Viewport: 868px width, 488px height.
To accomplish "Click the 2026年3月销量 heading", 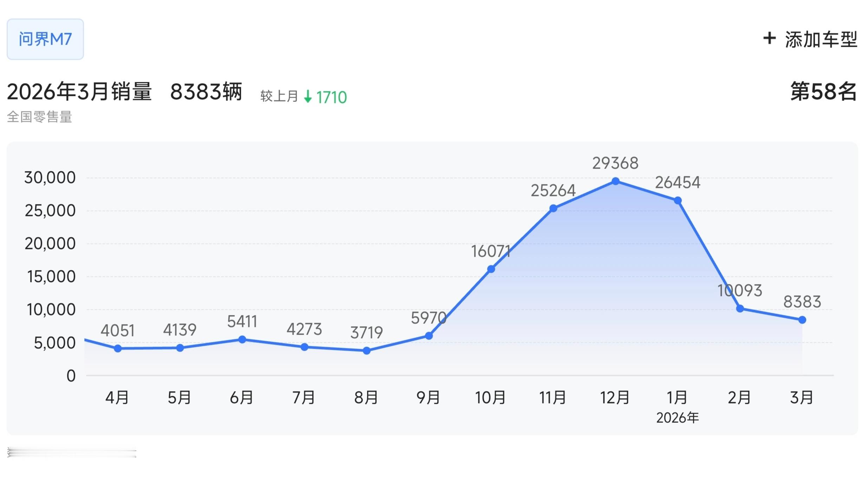I will pyautogui.click(x=79, y=92).
